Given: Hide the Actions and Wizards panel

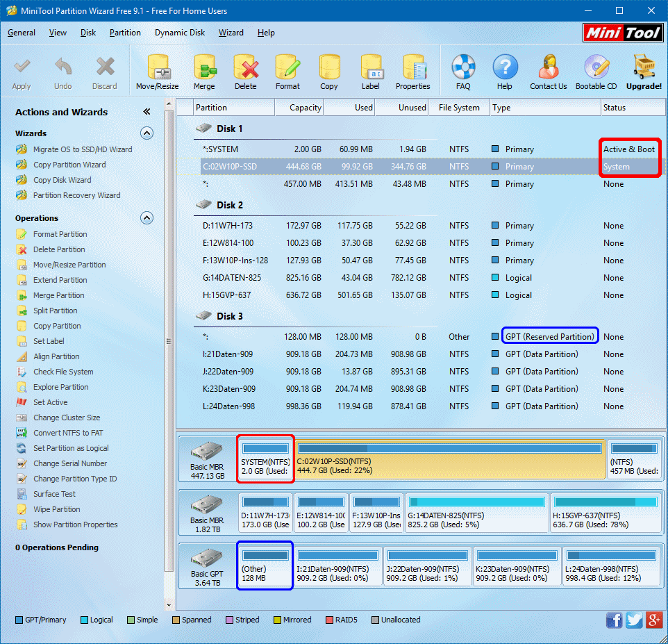Looking at the screenshot, I should tap(147, 112).
